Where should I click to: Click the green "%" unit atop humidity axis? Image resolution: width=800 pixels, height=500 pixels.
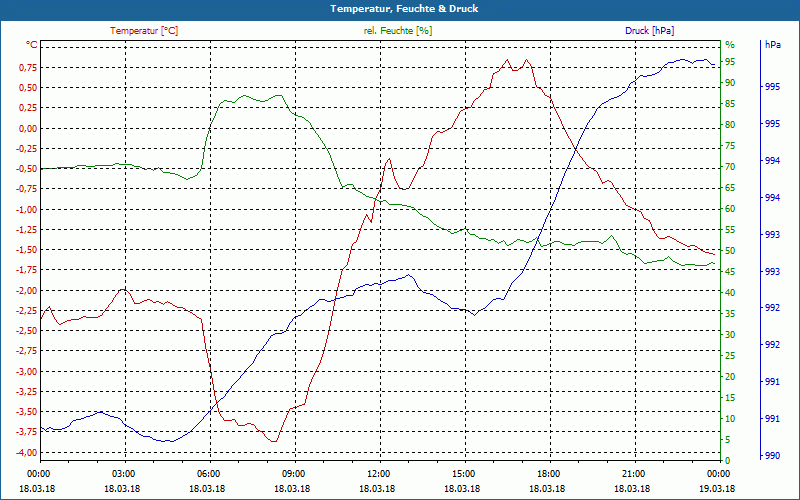click(730, 45)
